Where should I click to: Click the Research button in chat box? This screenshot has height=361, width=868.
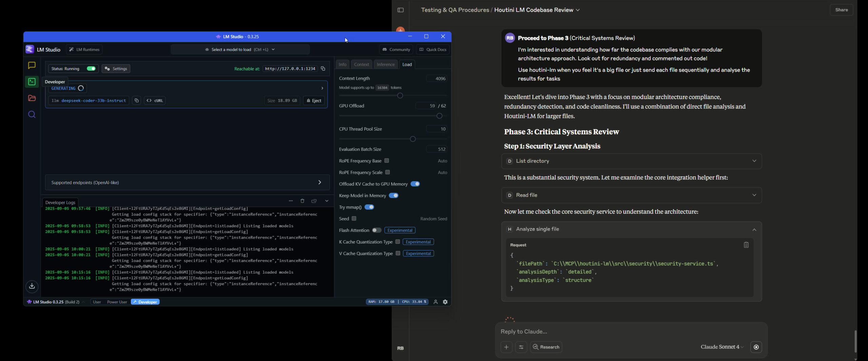click(546, 347)
